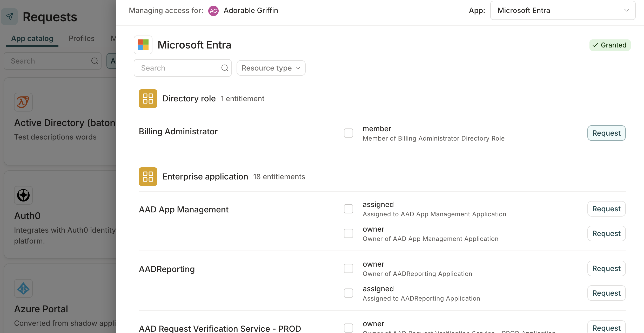Screen dimensions: 644x333
Task: Switch to the Profiles tab
Action: pyautogui.click(x=82, y=39)
